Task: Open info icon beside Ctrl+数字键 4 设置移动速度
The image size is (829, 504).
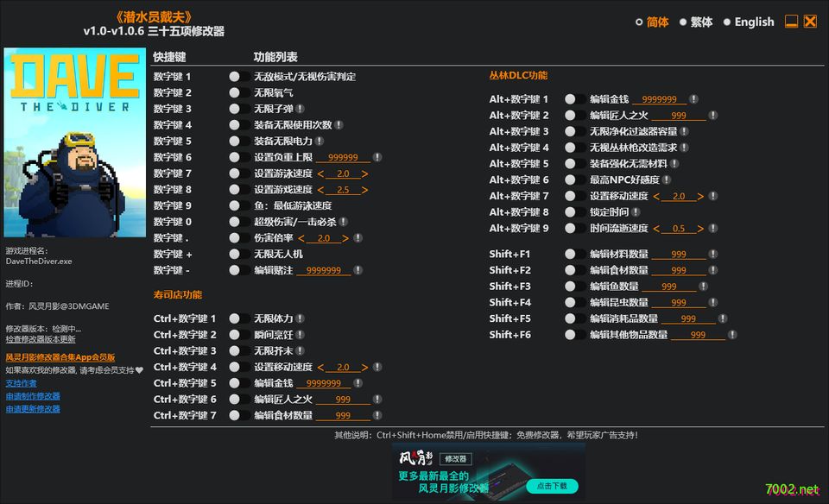Action: pos(377,367)
